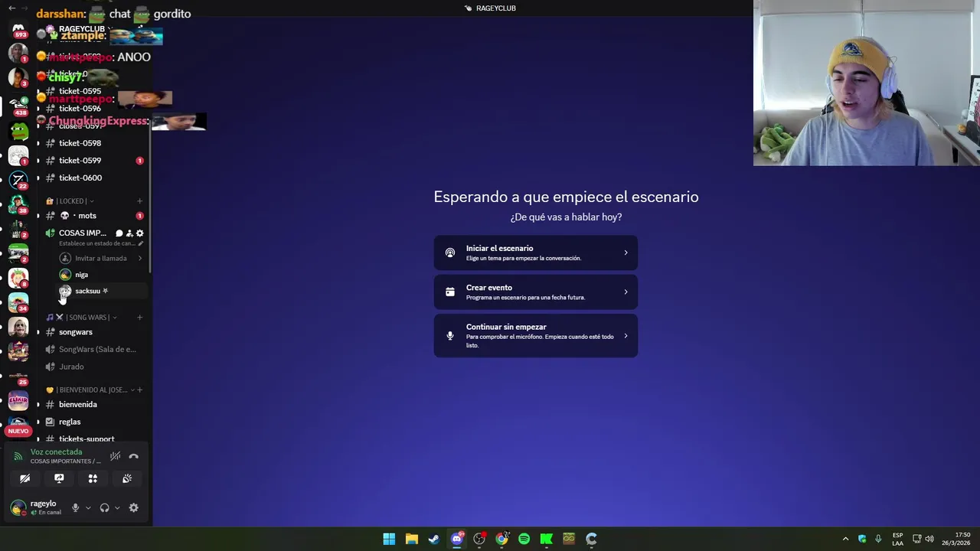Open Chrome from taskbar

(x=501, y=539)
